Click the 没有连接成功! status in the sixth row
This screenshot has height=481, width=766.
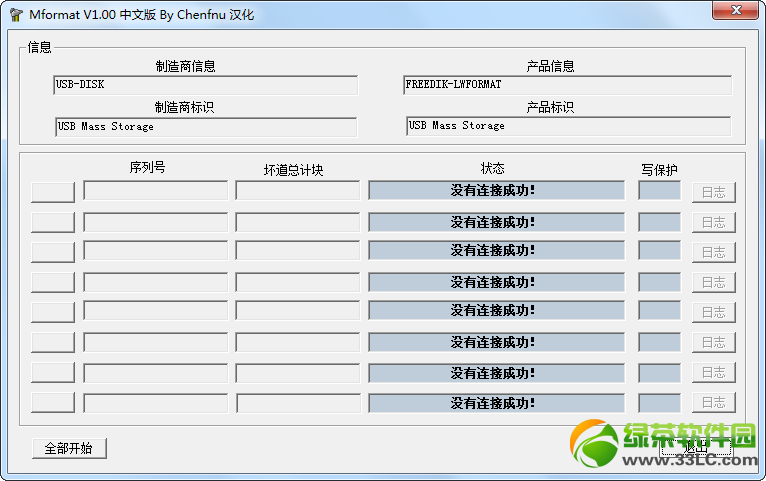point(497,342)
